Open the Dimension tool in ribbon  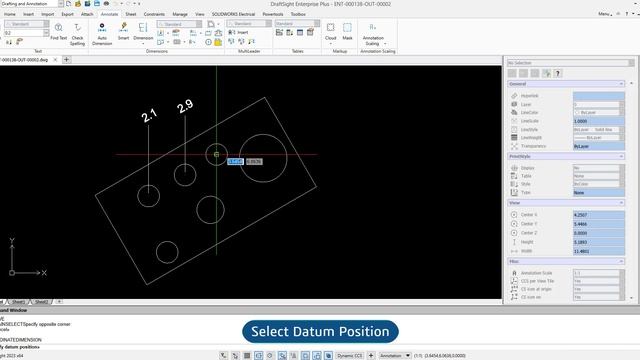coord(143,33)
